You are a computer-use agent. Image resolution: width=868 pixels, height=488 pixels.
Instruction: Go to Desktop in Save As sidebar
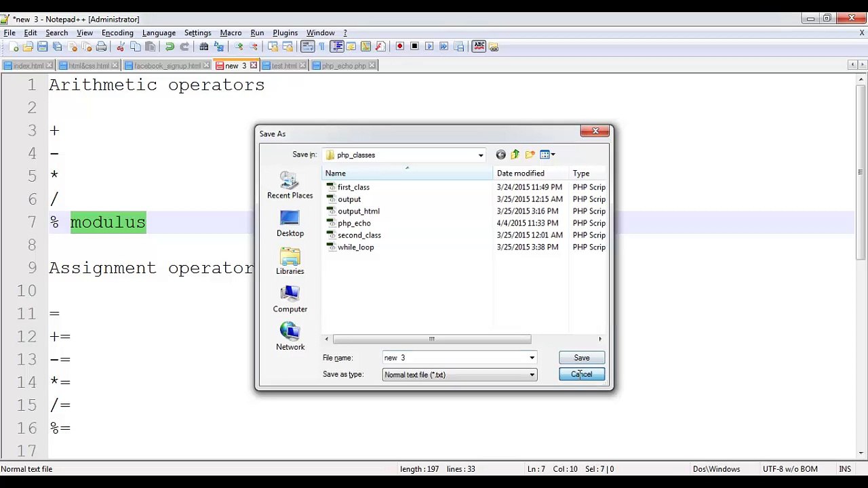(x=290, y=224)
